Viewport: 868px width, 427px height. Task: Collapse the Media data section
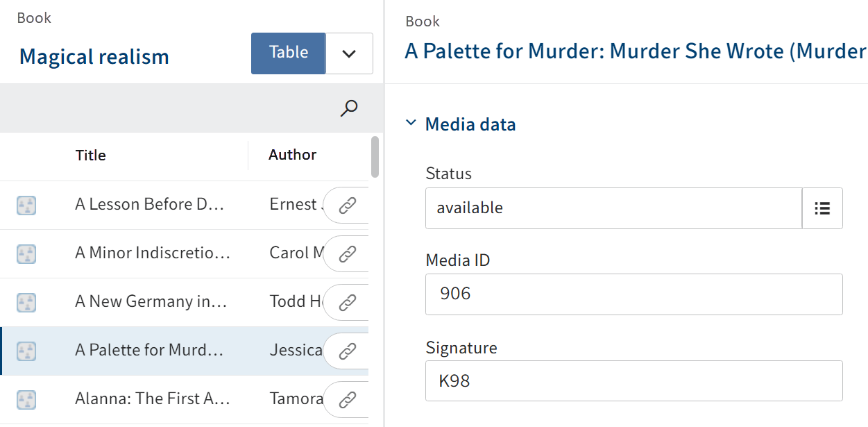(x=411, y=124)
